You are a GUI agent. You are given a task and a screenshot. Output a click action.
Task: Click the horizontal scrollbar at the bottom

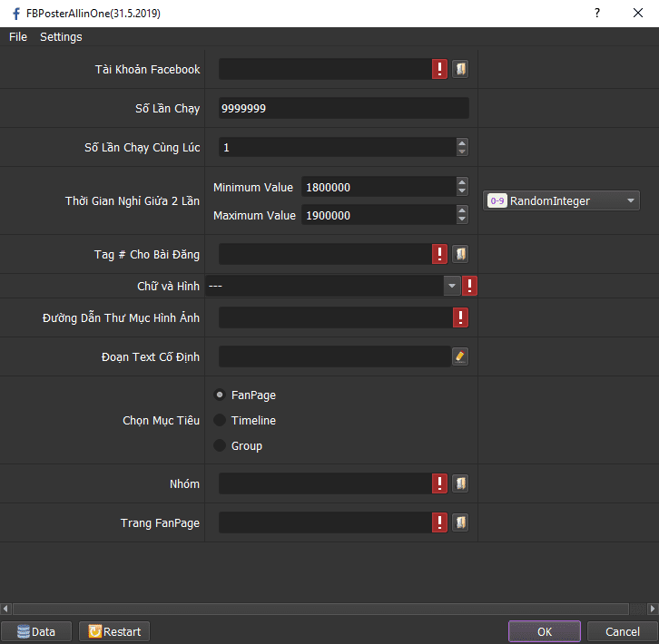[x=329, y=609]
